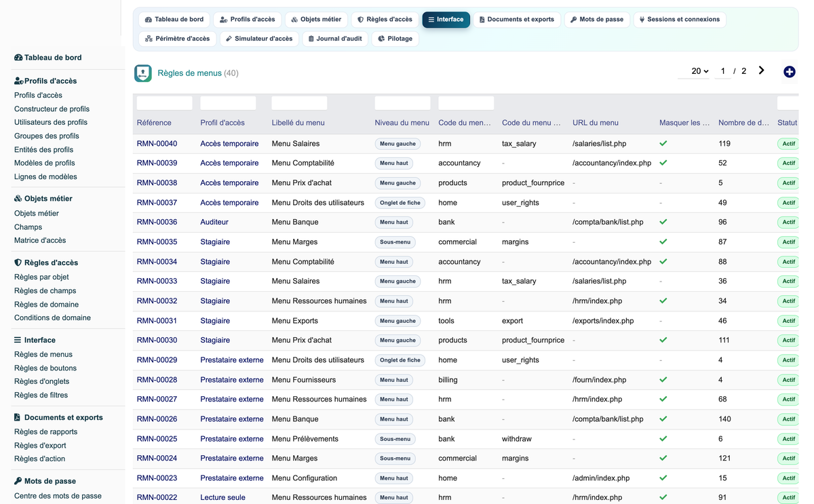Image resolution: width=814 pixels, height=504 pixels.
Task: Click the Documents et exports sidebar icon
Action: [x=18, y=418]
